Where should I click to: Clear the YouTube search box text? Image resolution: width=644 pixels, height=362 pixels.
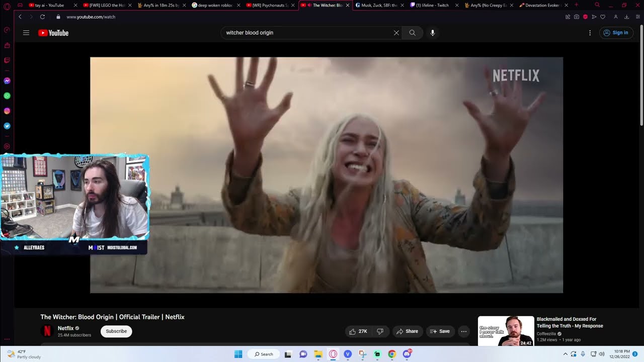pos(396,33)
